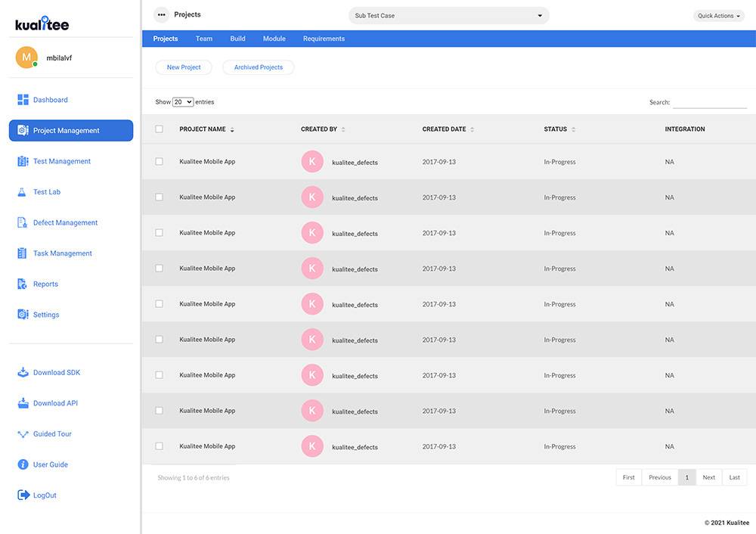This screenshot has height=534, width=756.
Task: Open the three-dots menu beside Projects
Action: tap(162, 15)
